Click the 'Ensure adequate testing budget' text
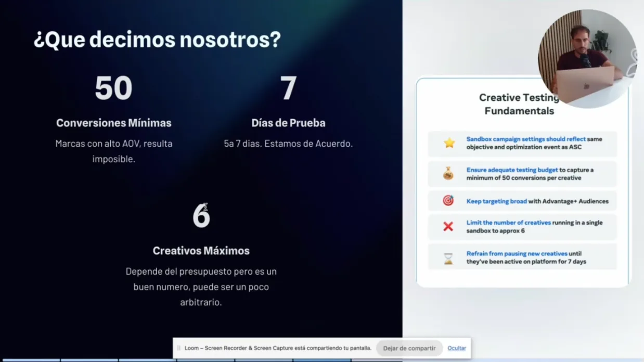Image resolution: width=644 pixels, height=362 pixels. click(x=512, y=170)
